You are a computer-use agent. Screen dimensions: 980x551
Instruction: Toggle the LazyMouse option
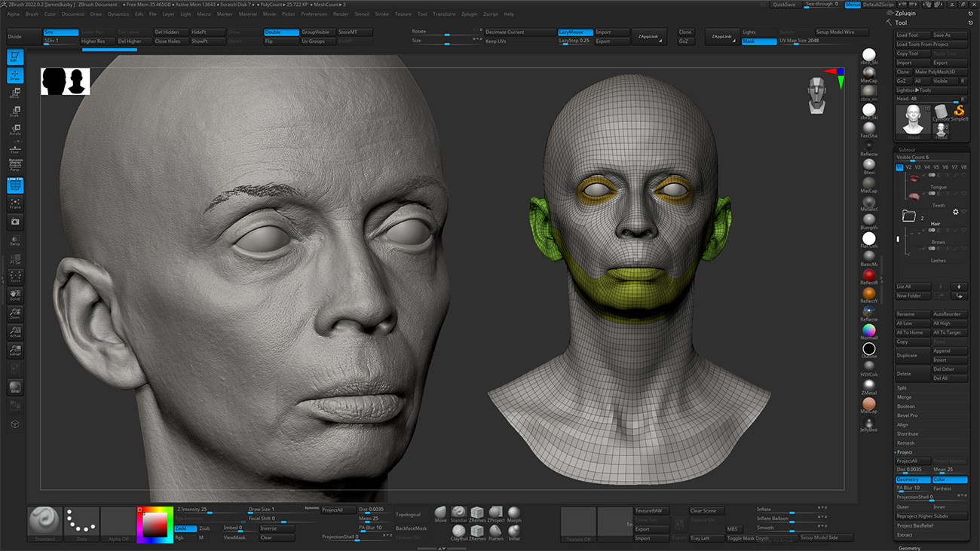tap(575, 32)
